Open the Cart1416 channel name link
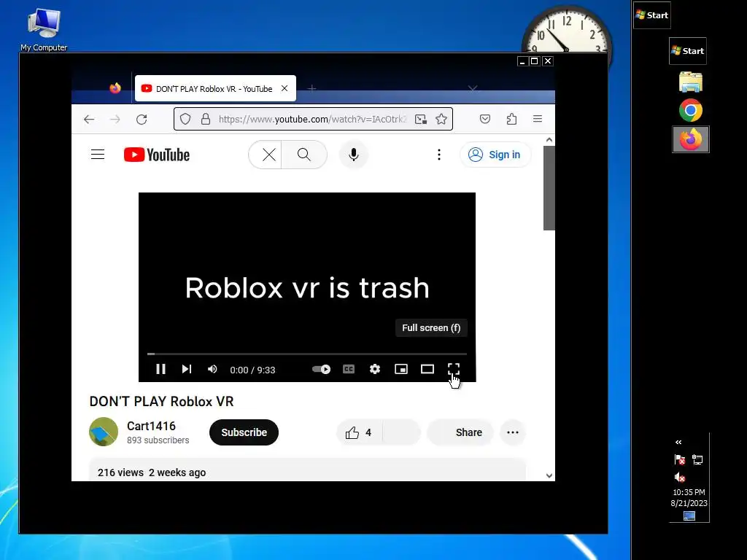747x560 pixels. coord(151,426)
